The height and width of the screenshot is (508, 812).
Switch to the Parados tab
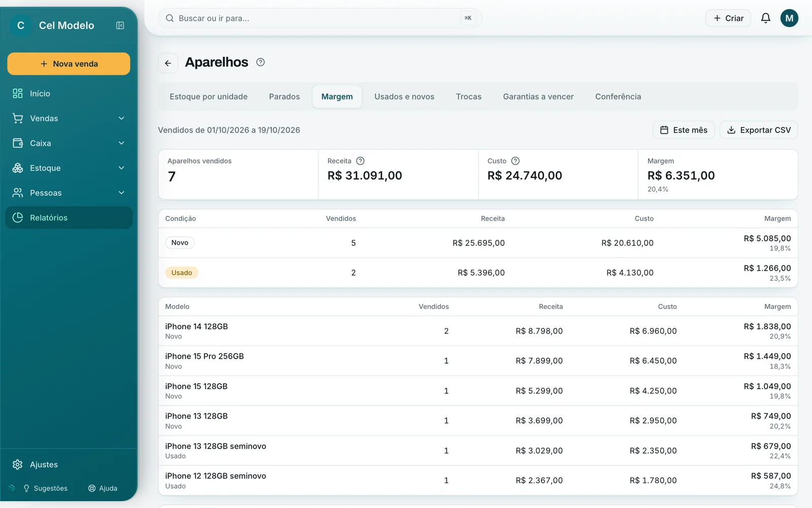(x=284, y=97)
